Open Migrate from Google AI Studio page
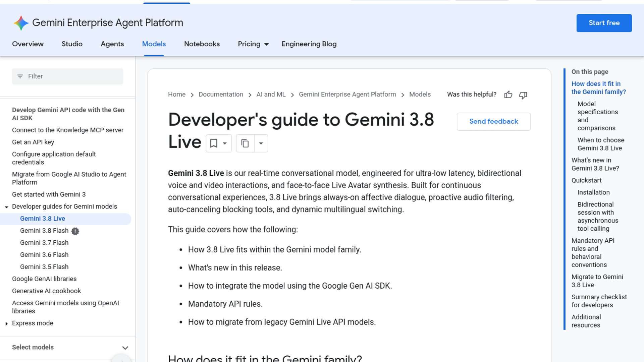This screenshot has width=644, height=362. click(69, 178)
